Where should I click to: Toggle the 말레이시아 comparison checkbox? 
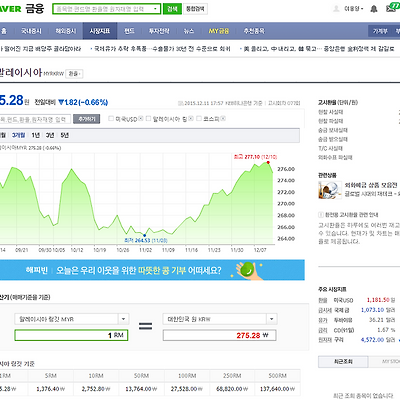tap(149, 118)
